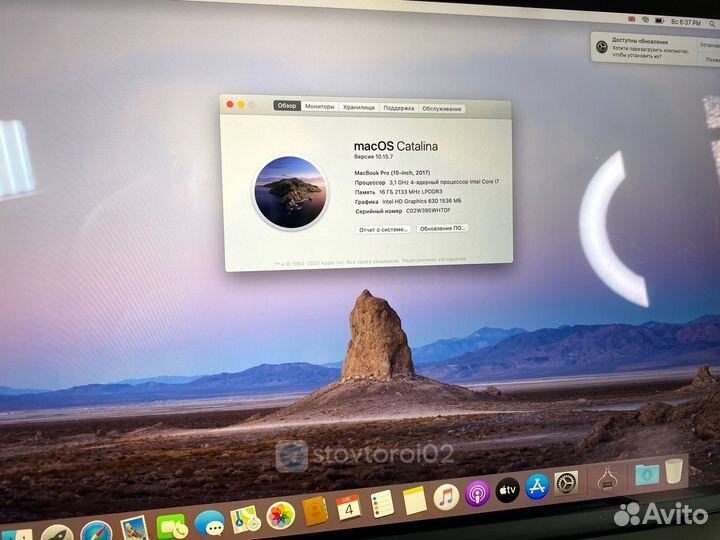Click the Версия 10.15.7 text
Viewport: 720px width, 540px height.
[373, 157]
